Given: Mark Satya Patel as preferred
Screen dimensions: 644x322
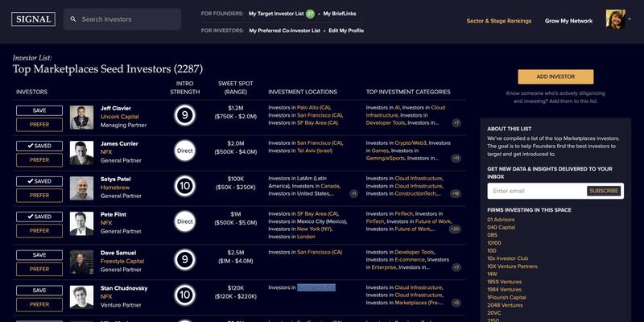Looking at the screenshot, I should pos(39,195).
